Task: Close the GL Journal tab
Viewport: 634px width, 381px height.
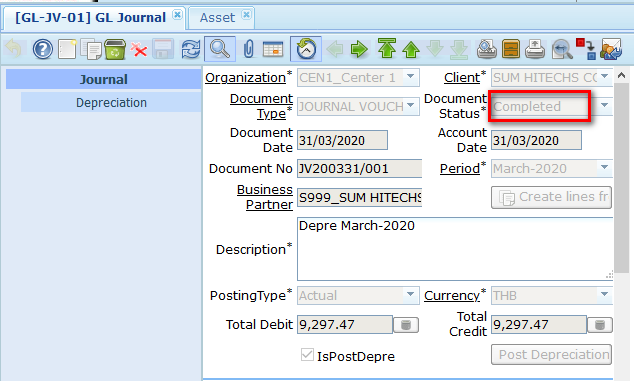Action: pyautogui.click(x=177, y=15)
